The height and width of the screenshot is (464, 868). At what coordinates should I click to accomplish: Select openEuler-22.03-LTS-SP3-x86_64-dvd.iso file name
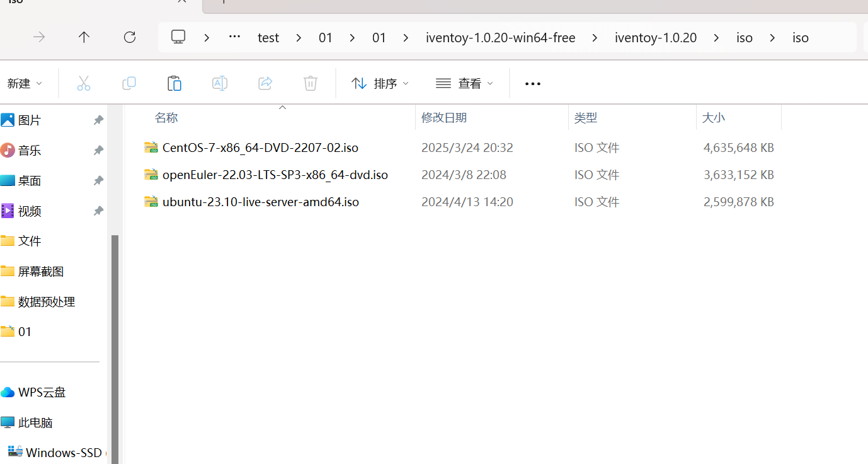click(x=275, y=175)
